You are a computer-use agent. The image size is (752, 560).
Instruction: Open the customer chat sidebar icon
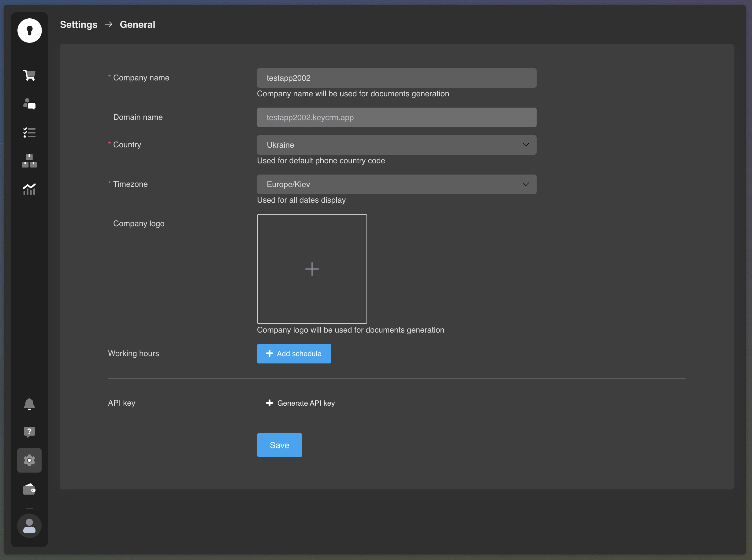(29, 104)
